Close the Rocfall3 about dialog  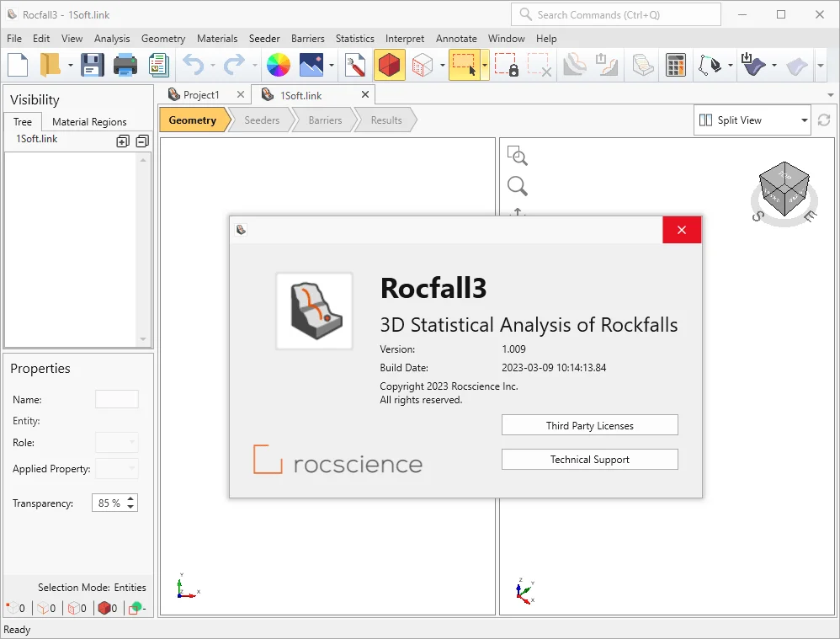682,230
